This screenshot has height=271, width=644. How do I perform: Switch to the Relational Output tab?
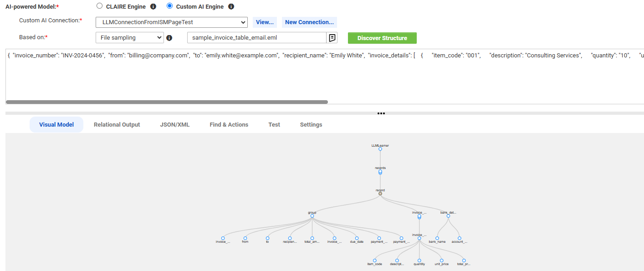117,125
